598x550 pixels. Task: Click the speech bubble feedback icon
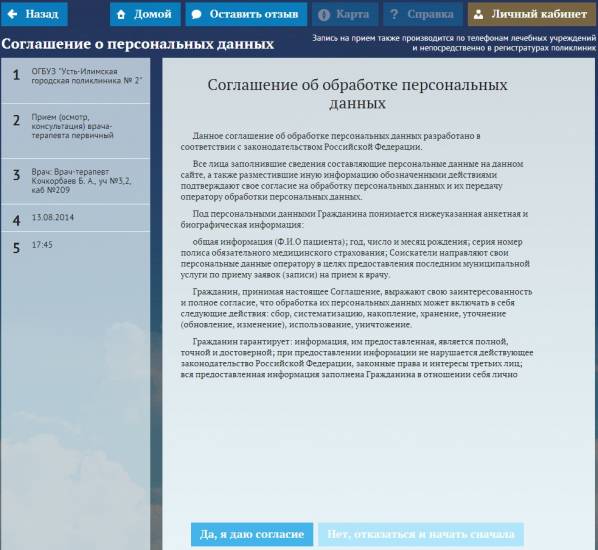click(196, 14)
